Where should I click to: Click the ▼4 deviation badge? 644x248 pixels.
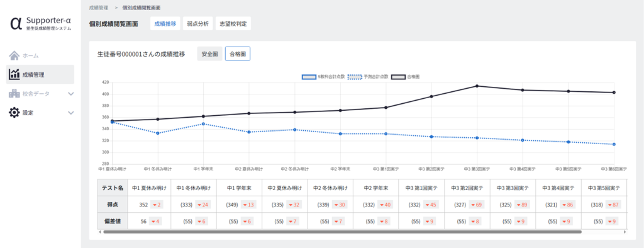point(156,222)
